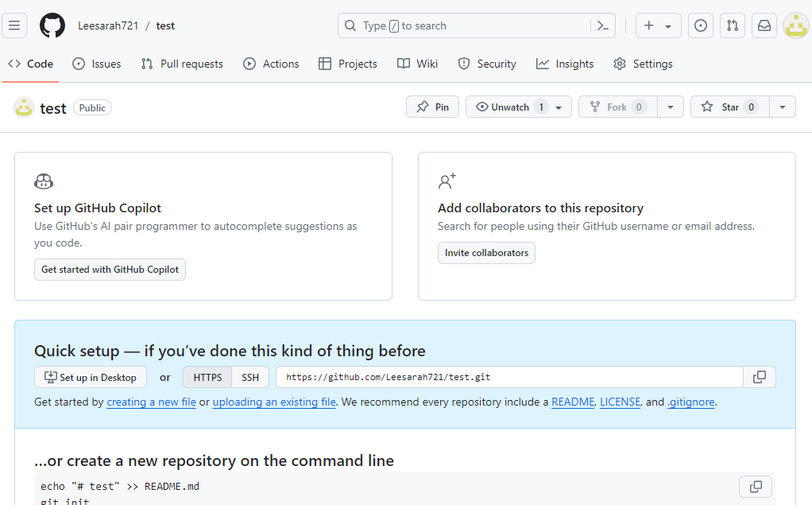Switch to the Security tab
Viewport: 812px width, 505px height.
[x=487, y=64]
